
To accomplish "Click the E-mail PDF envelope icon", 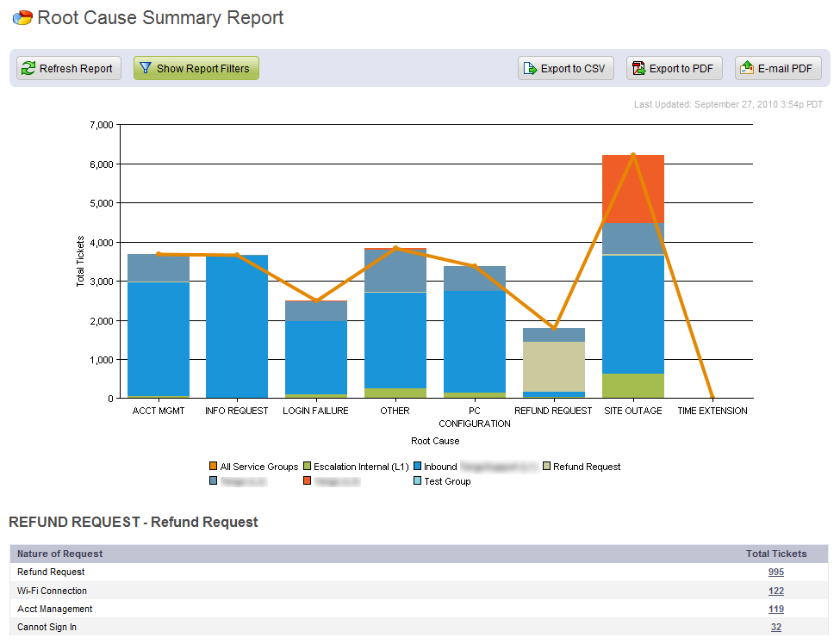I will (x=747, y=69).
